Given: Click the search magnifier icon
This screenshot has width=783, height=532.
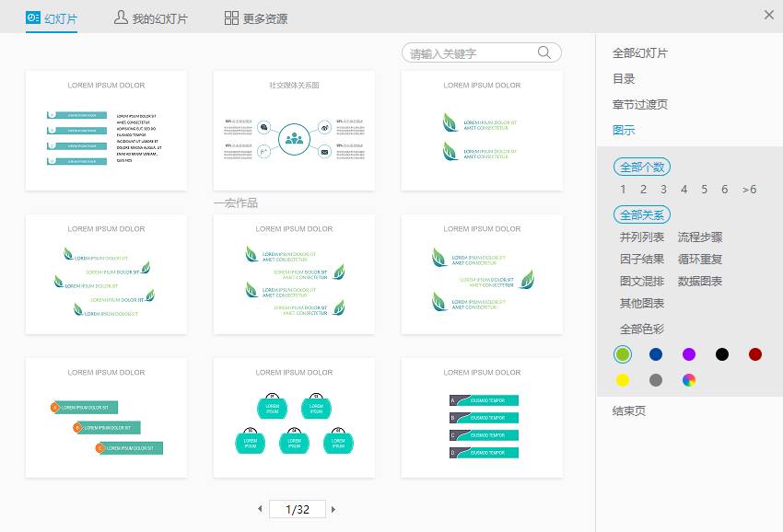Looking at the screenshot, I should point(543,52).
